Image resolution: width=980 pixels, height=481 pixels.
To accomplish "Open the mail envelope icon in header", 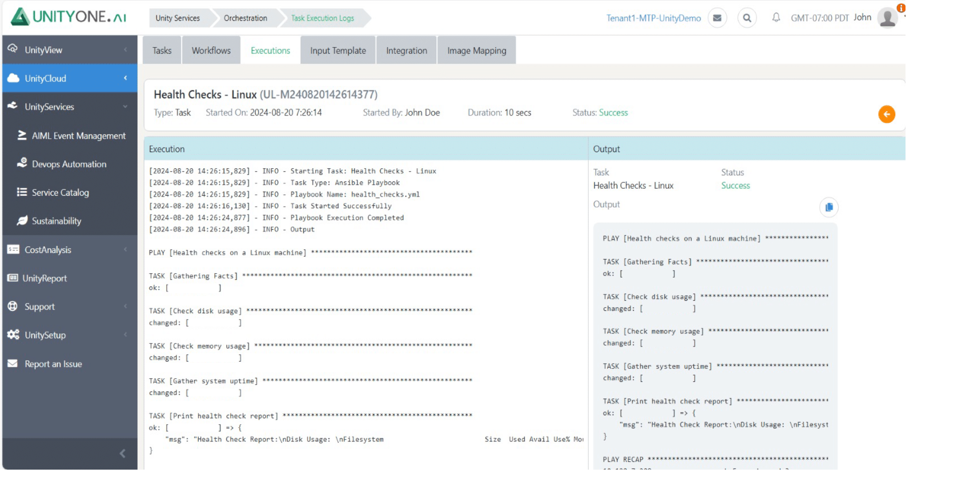I will (x=717, y=18).
